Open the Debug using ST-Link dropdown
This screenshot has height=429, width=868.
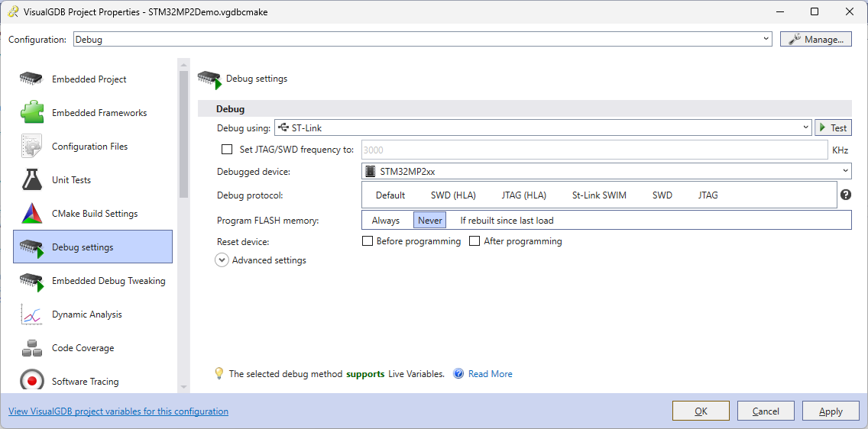543,127
